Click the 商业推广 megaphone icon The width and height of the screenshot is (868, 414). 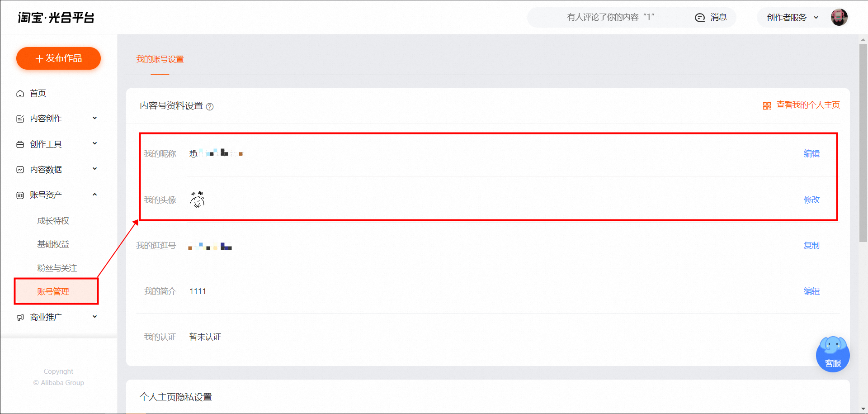(20, 318)
